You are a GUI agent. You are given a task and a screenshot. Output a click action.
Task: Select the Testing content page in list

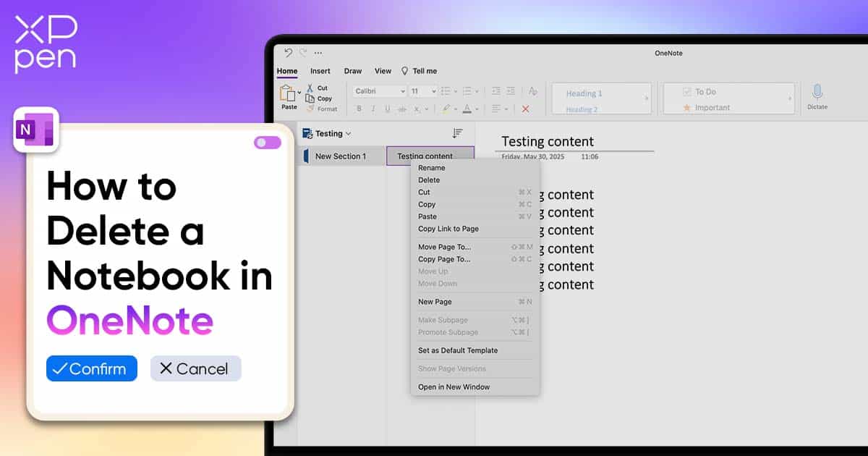pos(430,156)
